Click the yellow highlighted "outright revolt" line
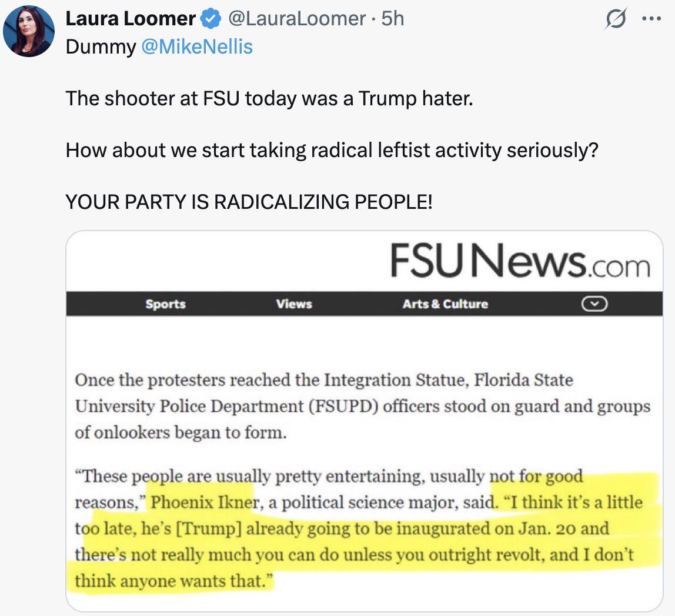This screenshot has width=675, height=616. click(354, 555)
